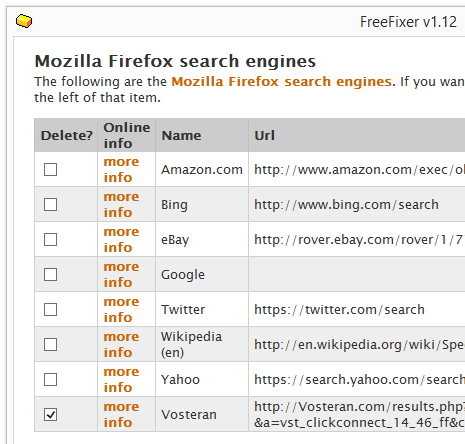Open more info link for Bing

pyautogui.click(x=121, y=204)
